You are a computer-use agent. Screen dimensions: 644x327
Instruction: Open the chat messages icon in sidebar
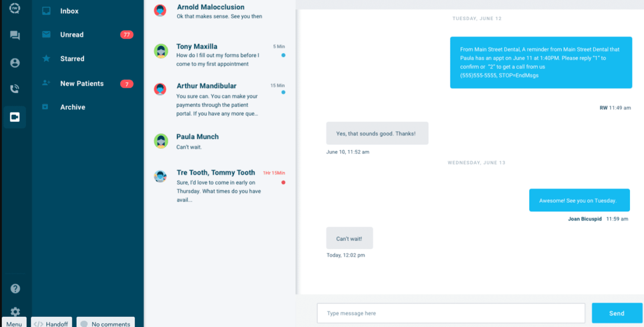click(x=15, y=36)
